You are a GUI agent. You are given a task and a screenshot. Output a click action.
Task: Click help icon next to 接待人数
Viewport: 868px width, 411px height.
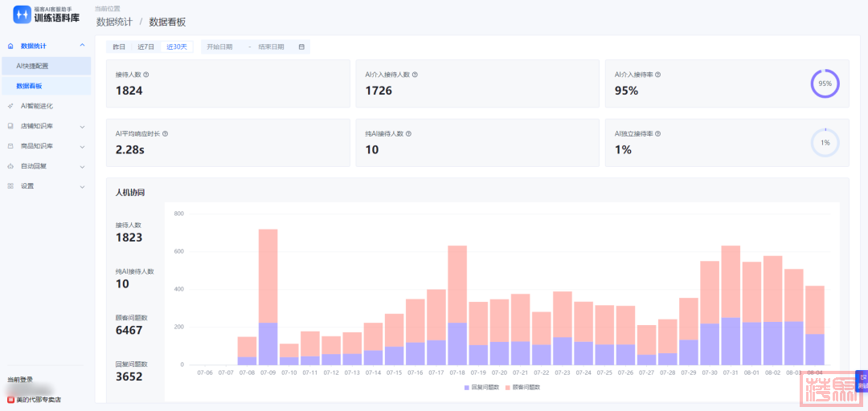[145, 75]
